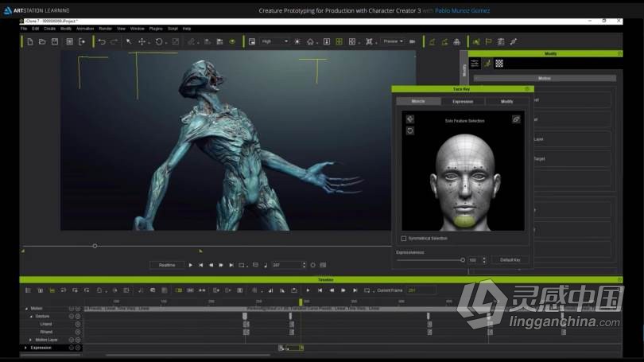Collapse the Gesture track in the timeline
This screenshot has width=644, height=362.
31,317
